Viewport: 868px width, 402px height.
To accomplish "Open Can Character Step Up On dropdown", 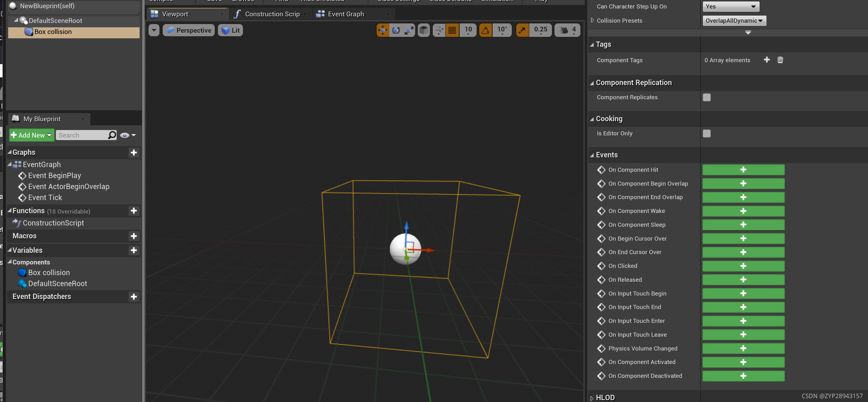I will pos(731,6).
